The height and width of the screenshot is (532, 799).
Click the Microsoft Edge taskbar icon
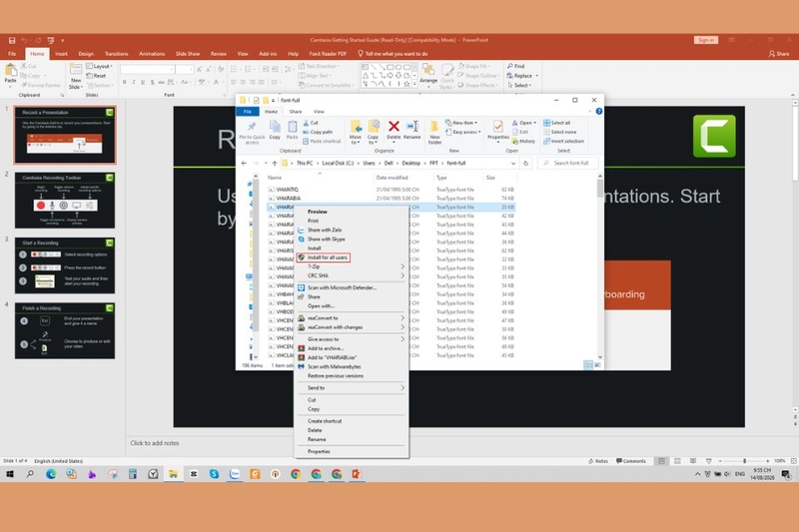click(51, 474)
